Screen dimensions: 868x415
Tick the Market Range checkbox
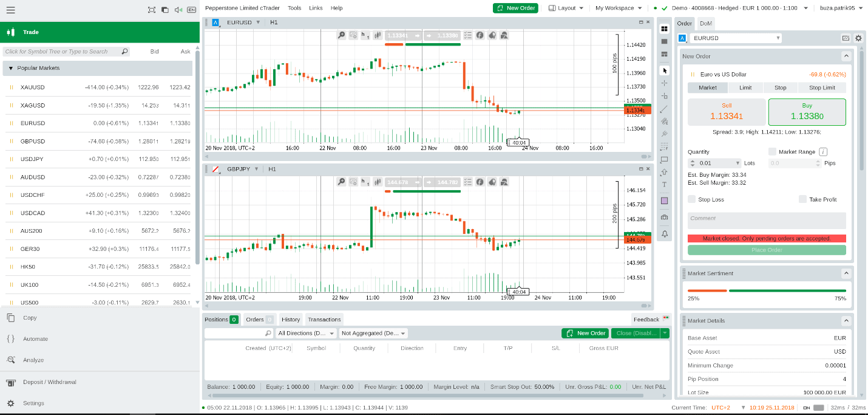773,151
